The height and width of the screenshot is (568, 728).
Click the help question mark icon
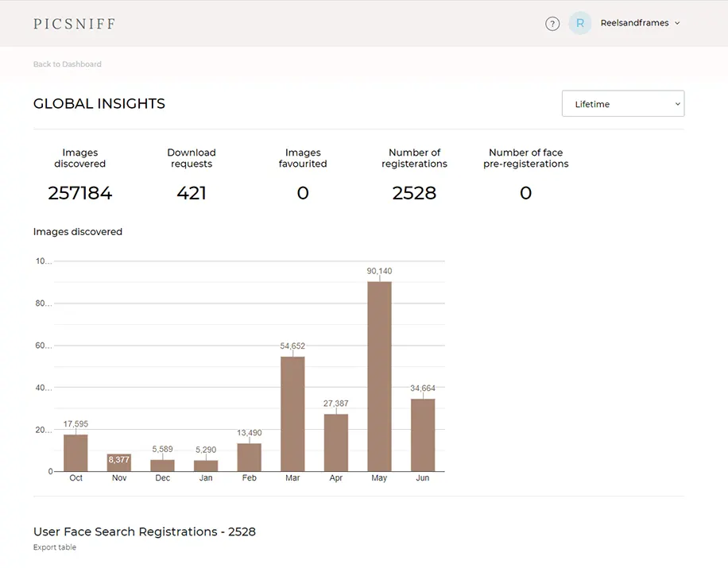click(x=552, y=24)
